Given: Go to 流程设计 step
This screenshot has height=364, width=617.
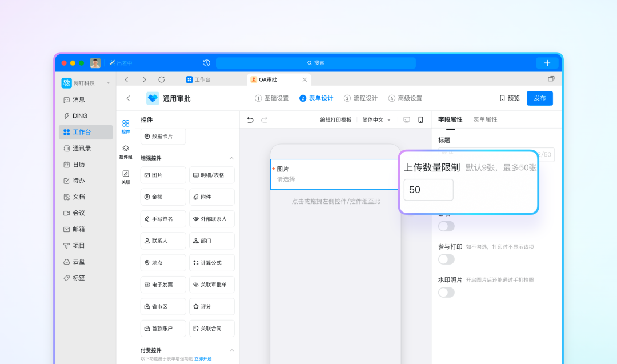Looking at the screenshot, I should 361,98.
